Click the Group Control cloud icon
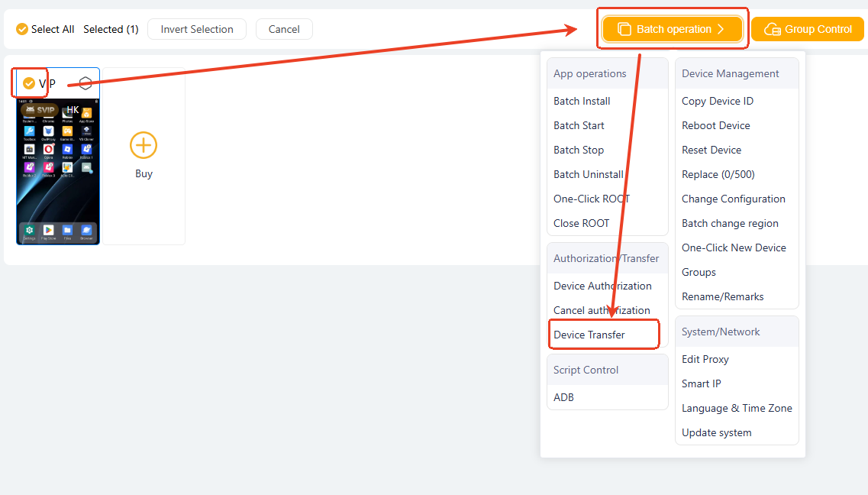Screen dimensions: 868x495 coord(772,29)
